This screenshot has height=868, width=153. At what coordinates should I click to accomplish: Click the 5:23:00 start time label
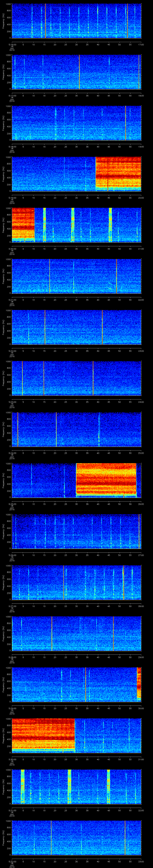(12, 402)
